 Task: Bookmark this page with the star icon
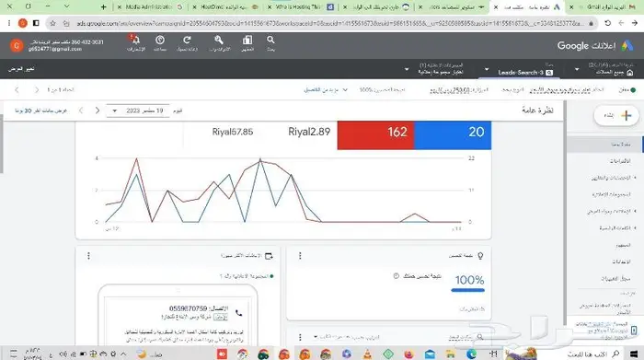pyautogui.click(x=52, y=23)
